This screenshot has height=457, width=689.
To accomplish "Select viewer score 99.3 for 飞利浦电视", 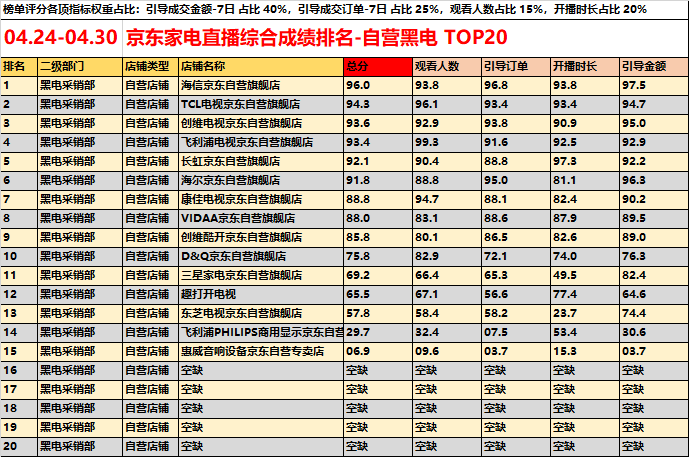I will coord(447,142).
